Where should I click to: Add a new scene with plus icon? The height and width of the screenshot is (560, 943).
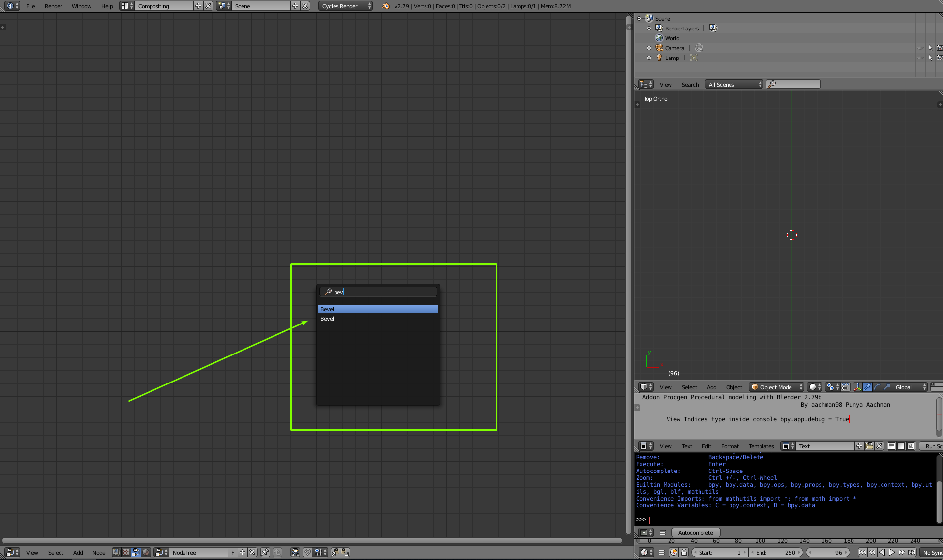coord(295,6)
